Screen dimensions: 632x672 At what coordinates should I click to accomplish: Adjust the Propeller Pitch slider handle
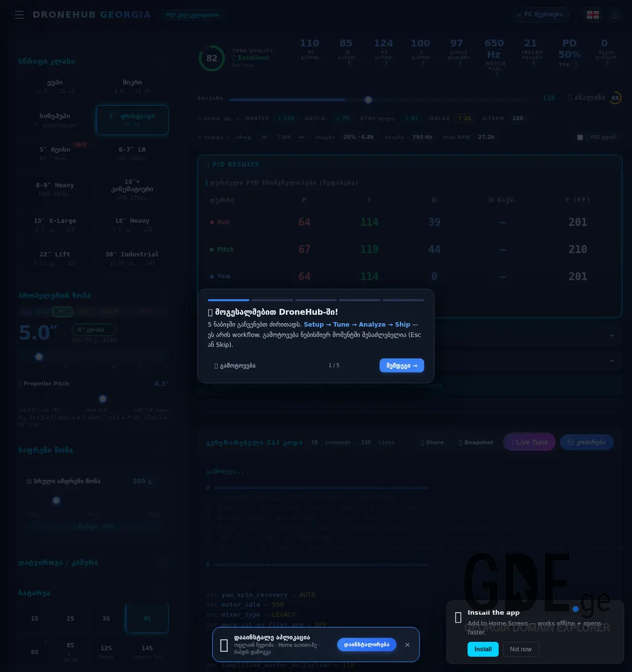(x=103, y=399)
